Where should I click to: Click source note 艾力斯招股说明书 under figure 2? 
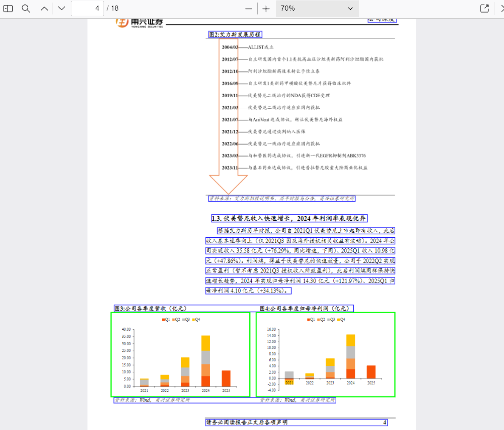[x=282, y=199]
